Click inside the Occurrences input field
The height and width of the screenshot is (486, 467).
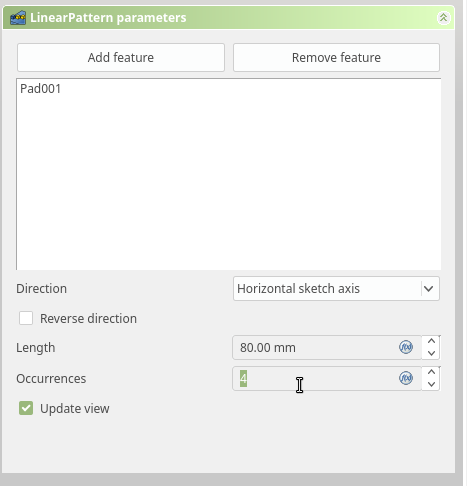click(317, 378)
